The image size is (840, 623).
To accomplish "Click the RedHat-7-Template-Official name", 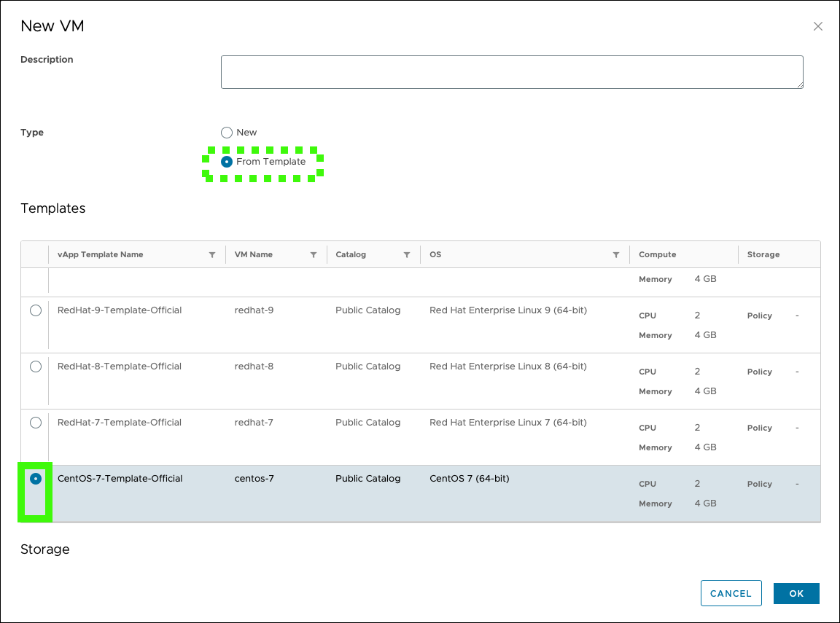I will (120, 423).
